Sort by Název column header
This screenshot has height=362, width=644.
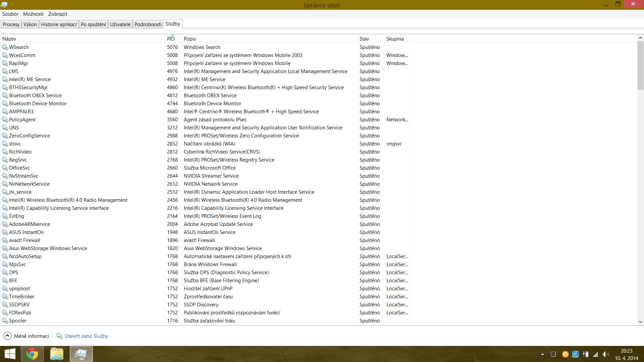(x=82, y=39)
